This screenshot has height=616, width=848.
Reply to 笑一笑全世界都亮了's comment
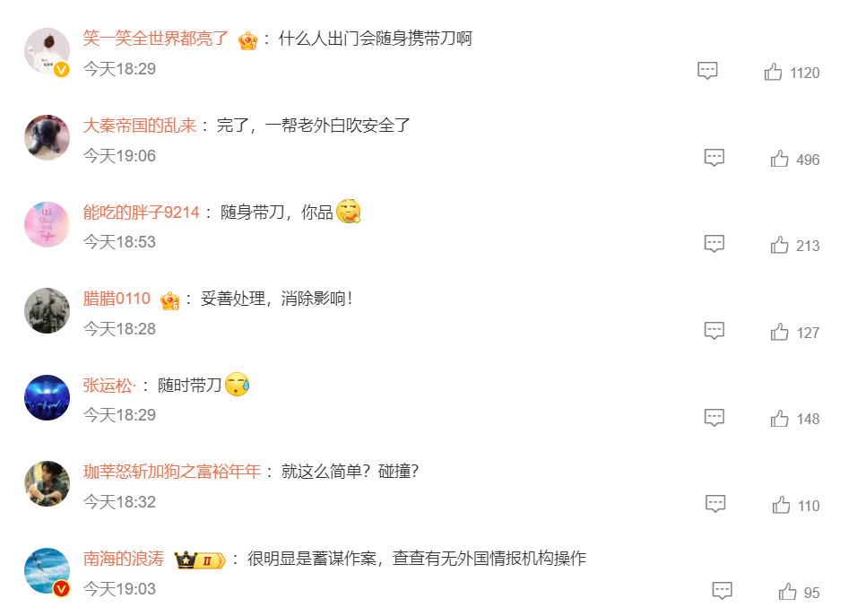(707, 71)
